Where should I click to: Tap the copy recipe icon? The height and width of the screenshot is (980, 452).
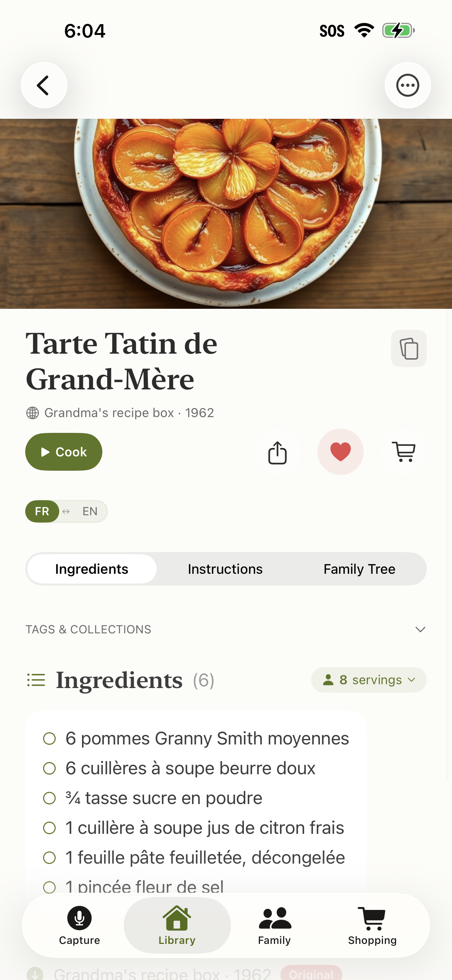tap(409, 348)
